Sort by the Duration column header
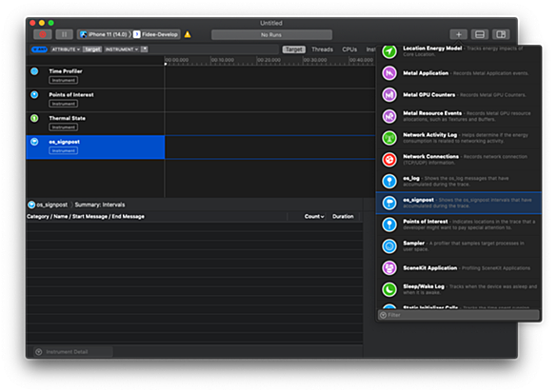The image size is (558, 392). pos(343,216)
